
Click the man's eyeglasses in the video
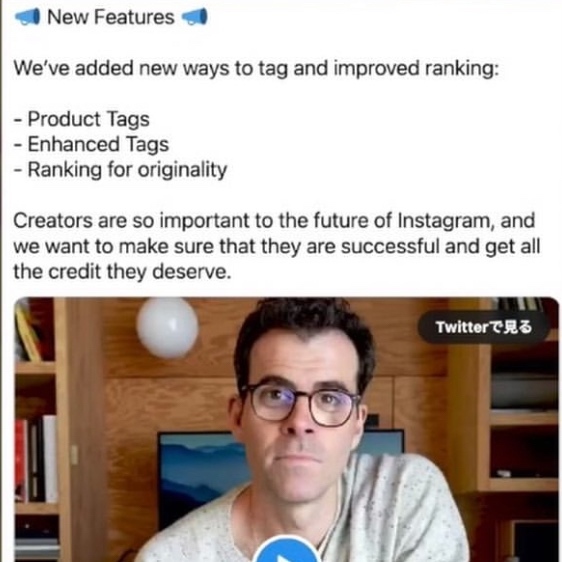300,404
